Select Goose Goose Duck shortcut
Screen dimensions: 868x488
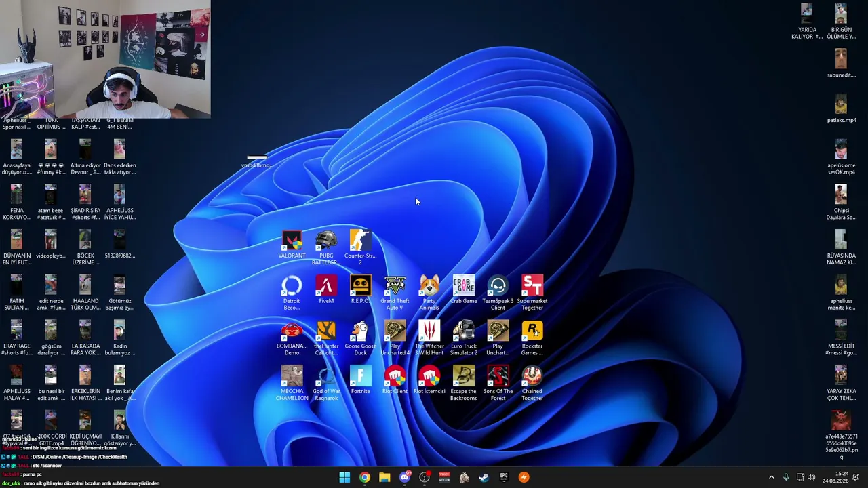pos(360,338)
